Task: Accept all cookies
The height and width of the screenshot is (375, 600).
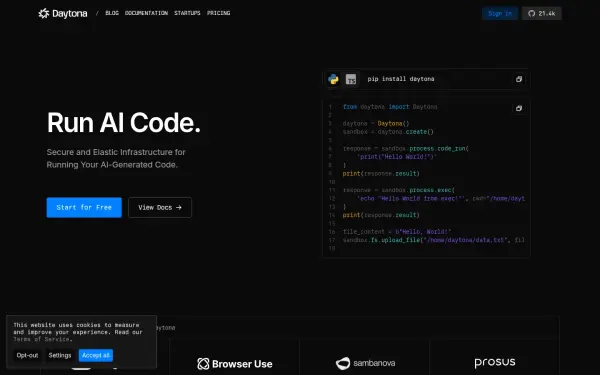Action: 96,355
